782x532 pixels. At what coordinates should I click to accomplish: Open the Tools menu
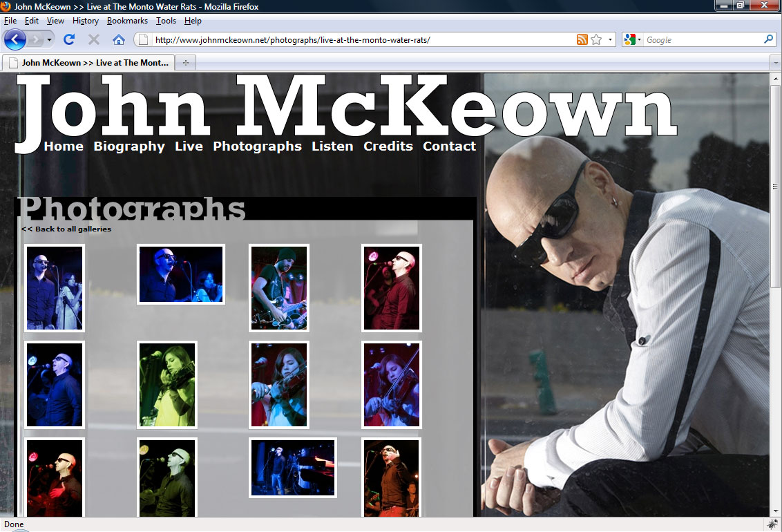166,21
